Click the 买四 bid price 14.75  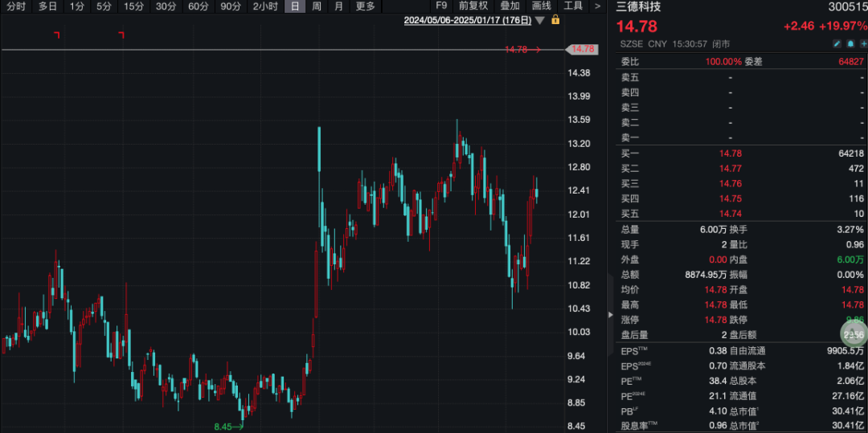[730, 198]
